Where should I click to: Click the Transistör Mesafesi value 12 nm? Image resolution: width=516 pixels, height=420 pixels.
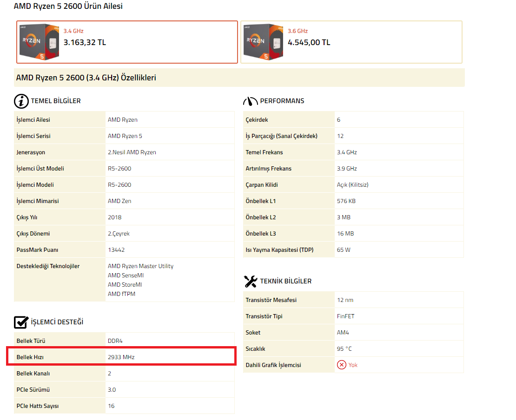click(345, 300)
